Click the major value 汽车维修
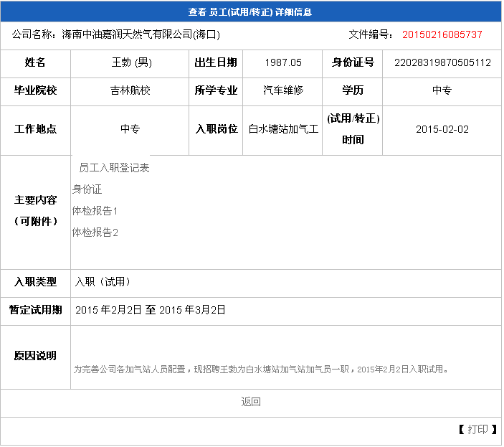Screen dimensions: 504x447 pos(283,90)
